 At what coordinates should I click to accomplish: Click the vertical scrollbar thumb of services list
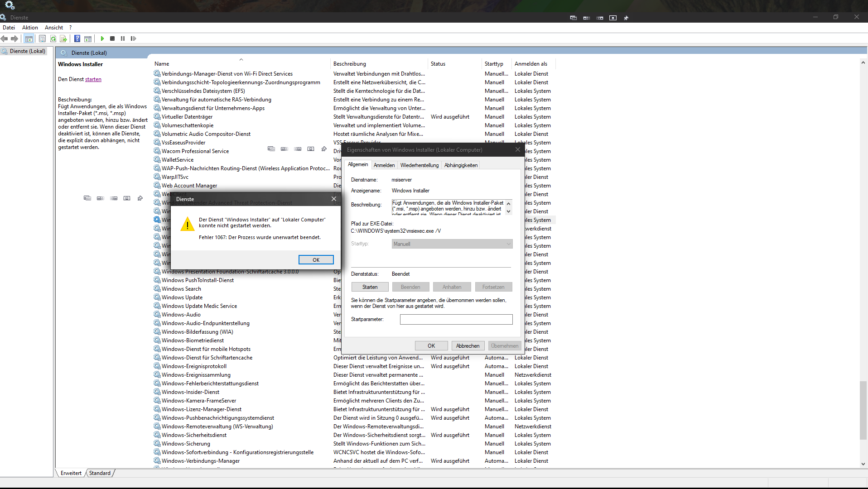(x=863, y=410)
